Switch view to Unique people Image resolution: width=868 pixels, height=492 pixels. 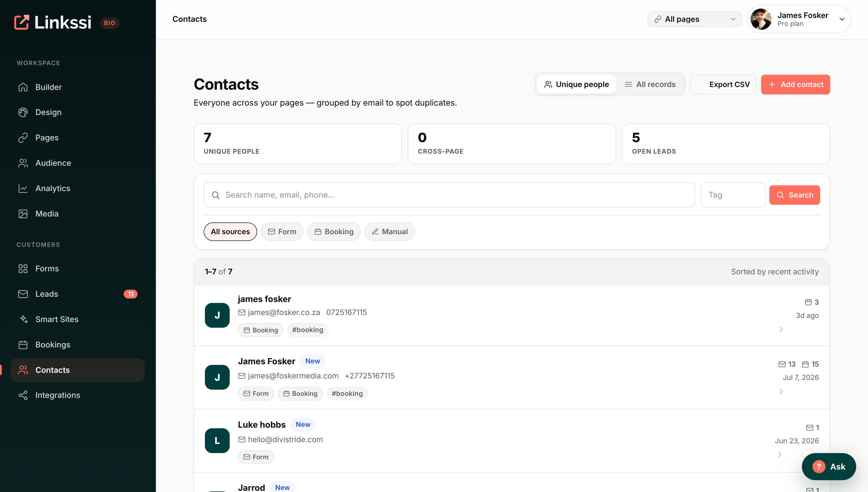(576, 84)
